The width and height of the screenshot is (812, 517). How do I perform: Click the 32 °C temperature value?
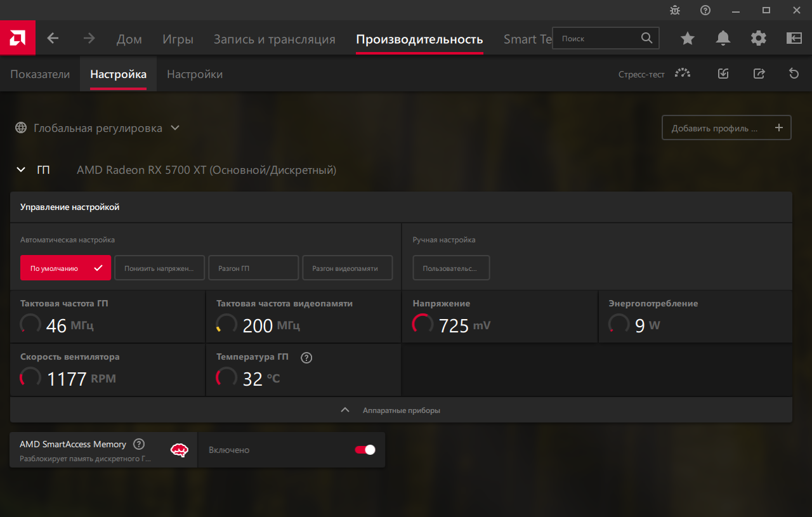pos(261,379)
